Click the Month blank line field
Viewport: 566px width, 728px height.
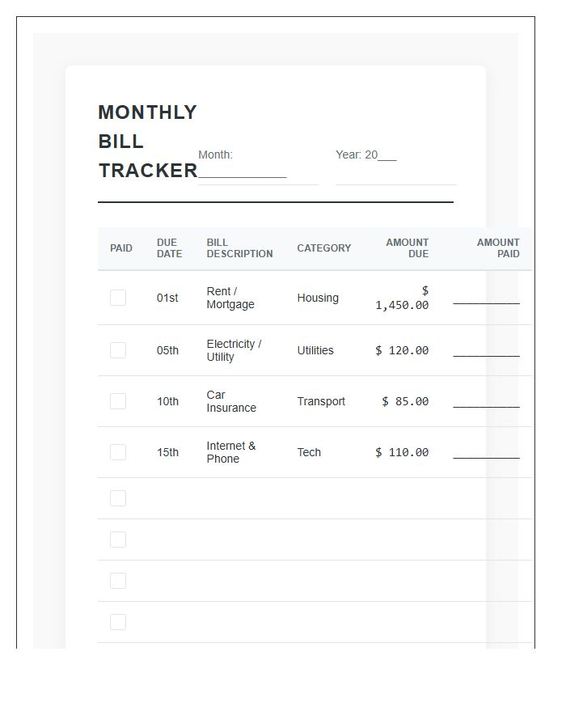coord(259,167)
